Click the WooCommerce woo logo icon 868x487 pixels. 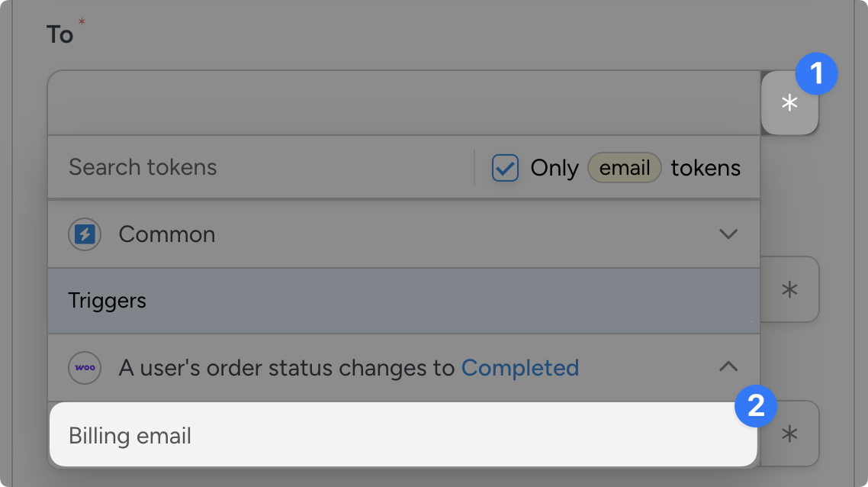[x=85, y=368]
